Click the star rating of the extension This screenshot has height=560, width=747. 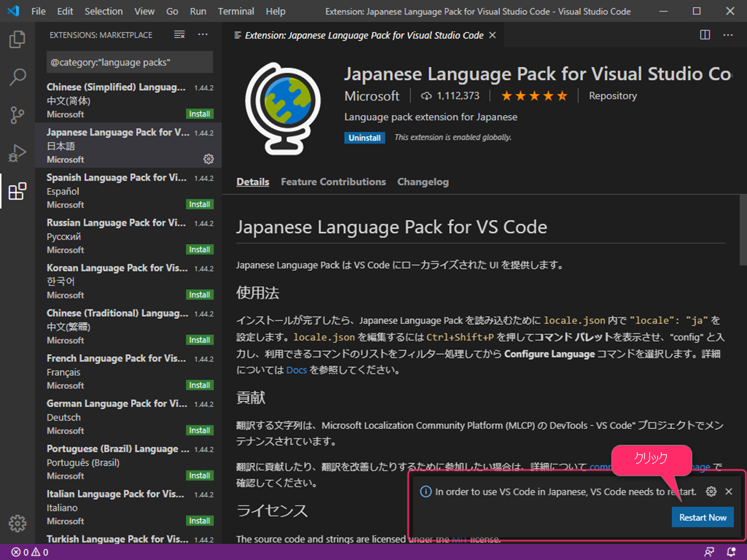[x=534, y=96]
